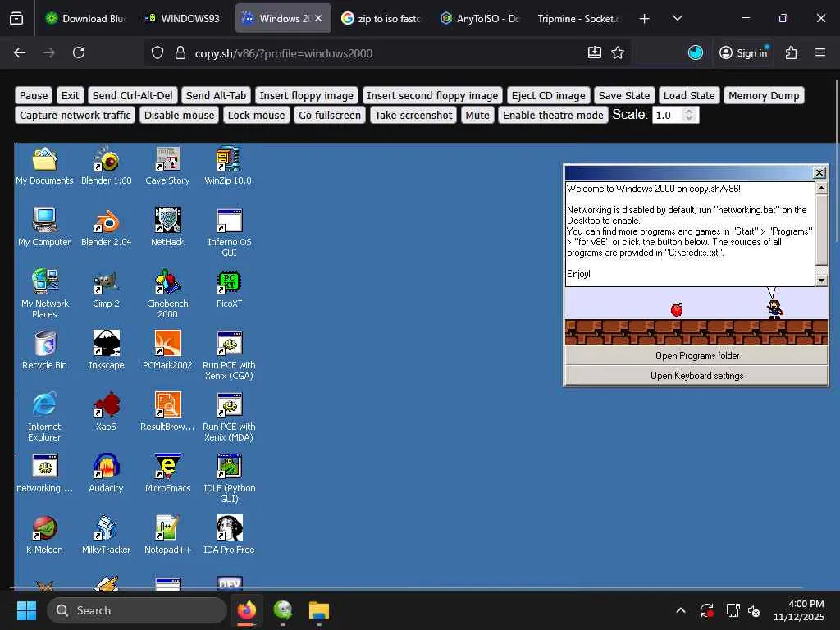Image resolution: width=840 pixels, height=630 pixels.
Task: Click the Load State button
Action: tap(689, 95)
